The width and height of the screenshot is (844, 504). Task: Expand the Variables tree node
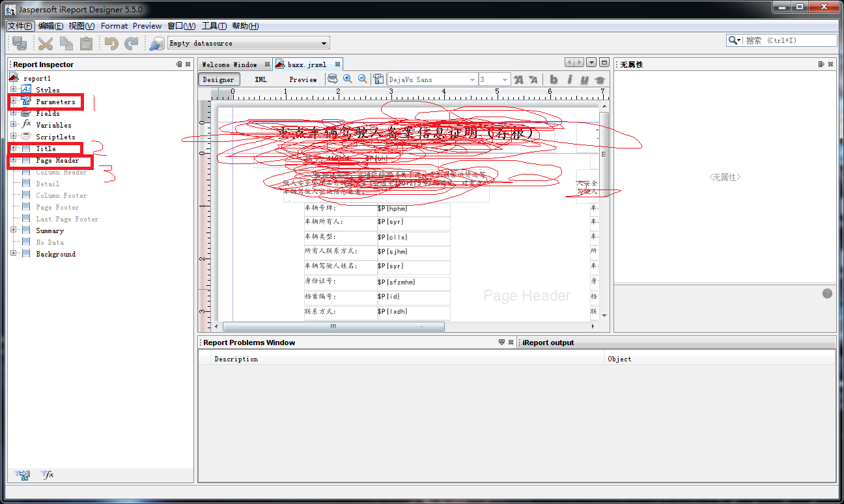(x=14, y=124)
